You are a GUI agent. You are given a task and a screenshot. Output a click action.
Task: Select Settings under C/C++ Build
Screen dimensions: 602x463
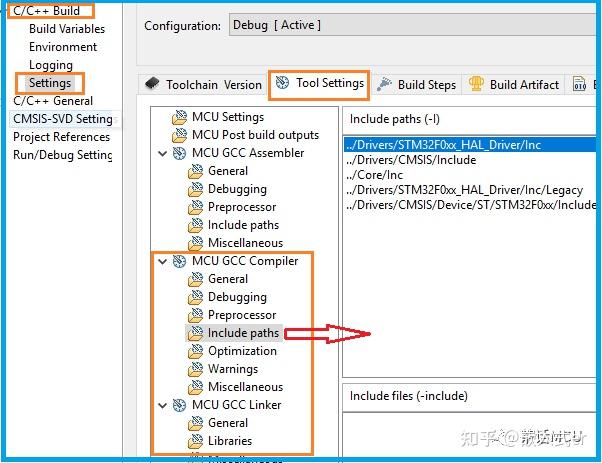(50, 82)
